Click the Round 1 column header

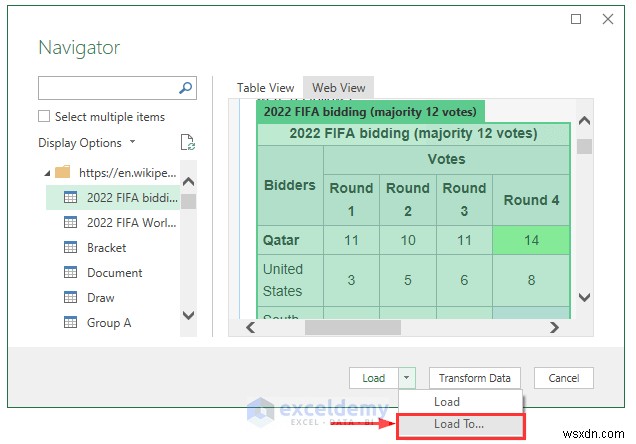351,200
